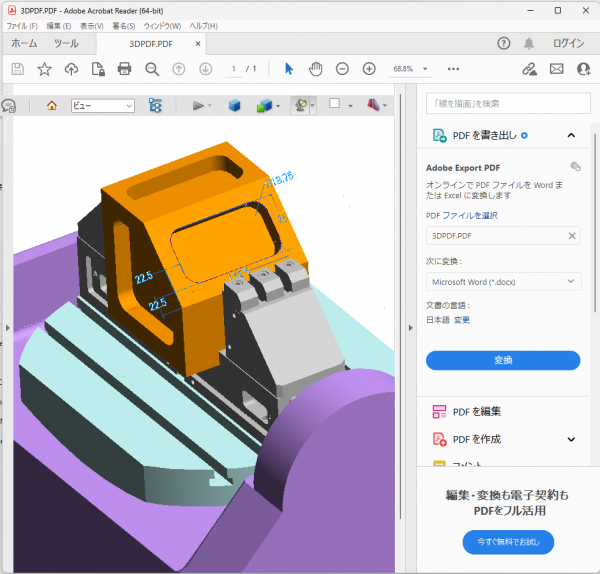Expand the PDF を作成 section

[x=571, y=439]
